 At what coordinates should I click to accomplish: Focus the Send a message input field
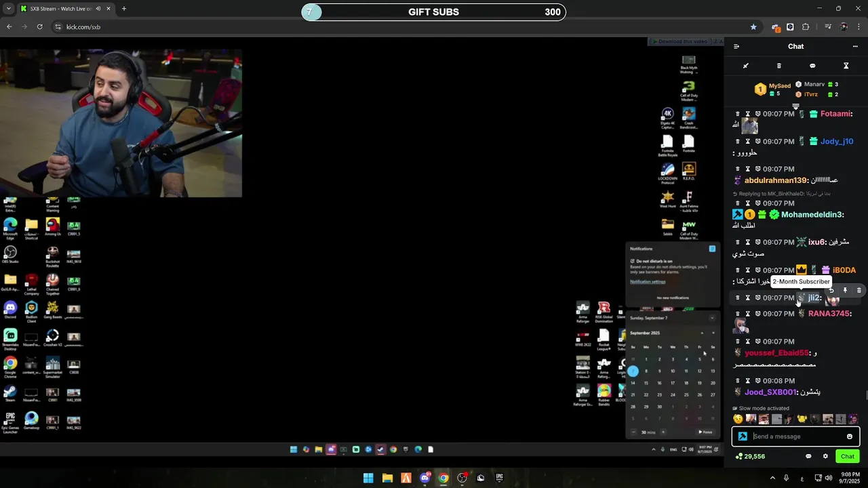tap(797, 436)
